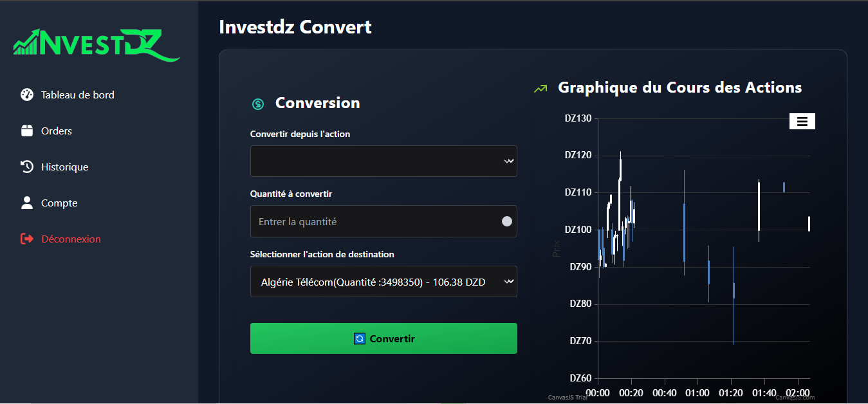Open Historique page
This screenshot has height=404, width=868.
click(64, 167)
